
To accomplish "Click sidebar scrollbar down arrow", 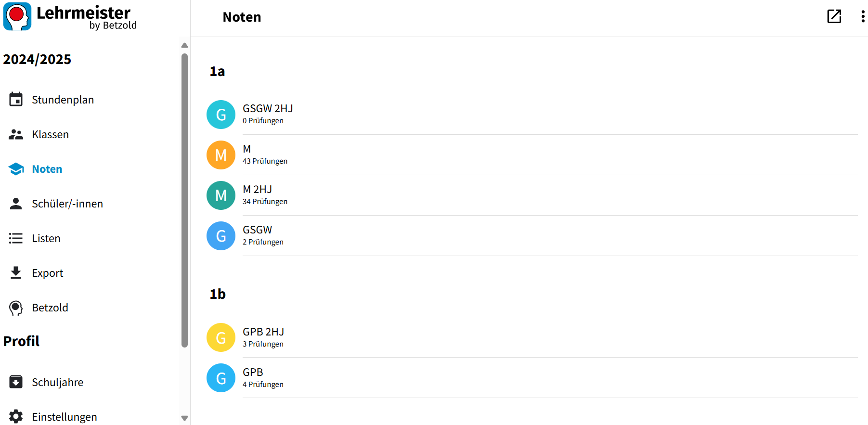I will 184,418.
